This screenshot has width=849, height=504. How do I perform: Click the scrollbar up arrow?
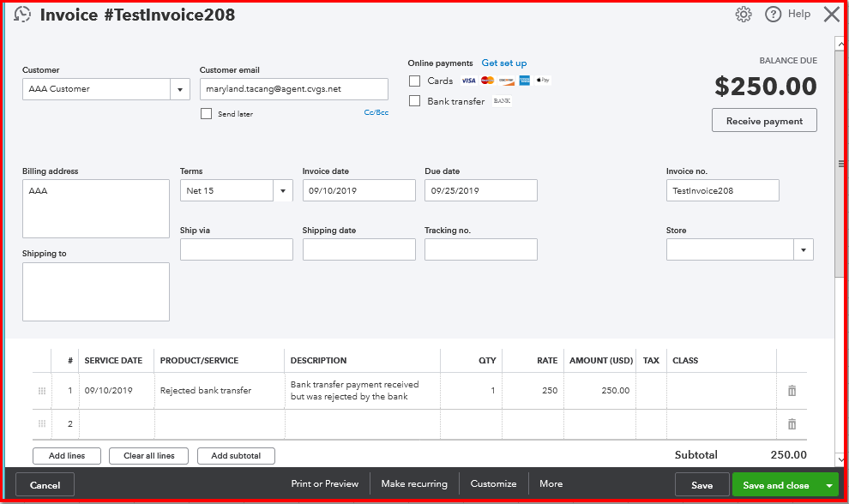(840, 44)
